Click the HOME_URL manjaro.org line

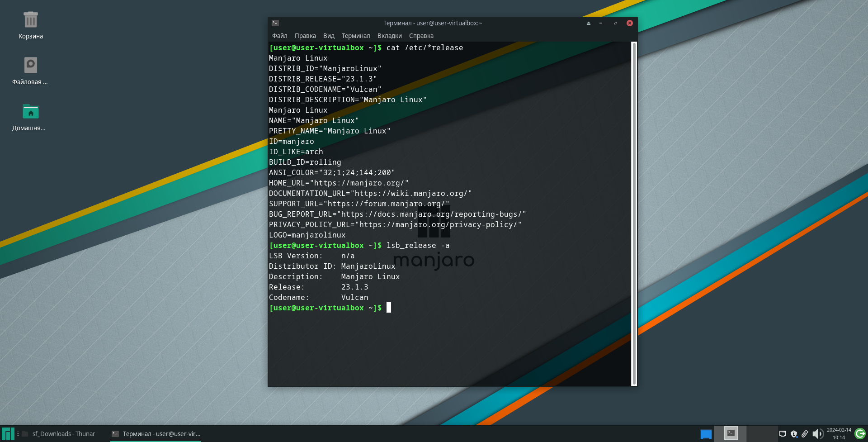click(x=339, y=183)
